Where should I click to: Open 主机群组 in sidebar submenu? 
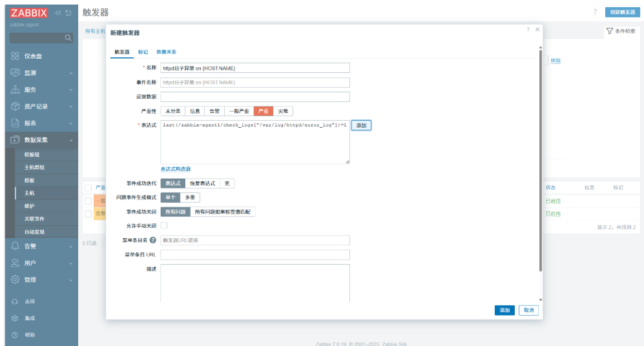point(34,167)
